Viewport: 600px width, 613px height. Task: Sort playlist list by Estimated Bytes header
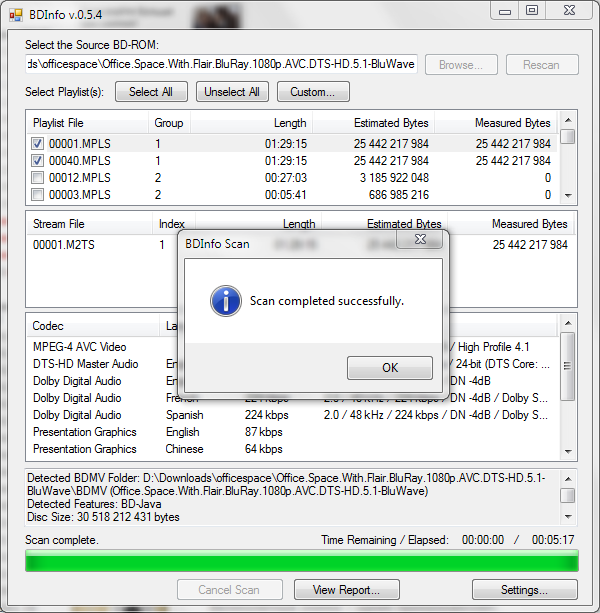(373, 123)
